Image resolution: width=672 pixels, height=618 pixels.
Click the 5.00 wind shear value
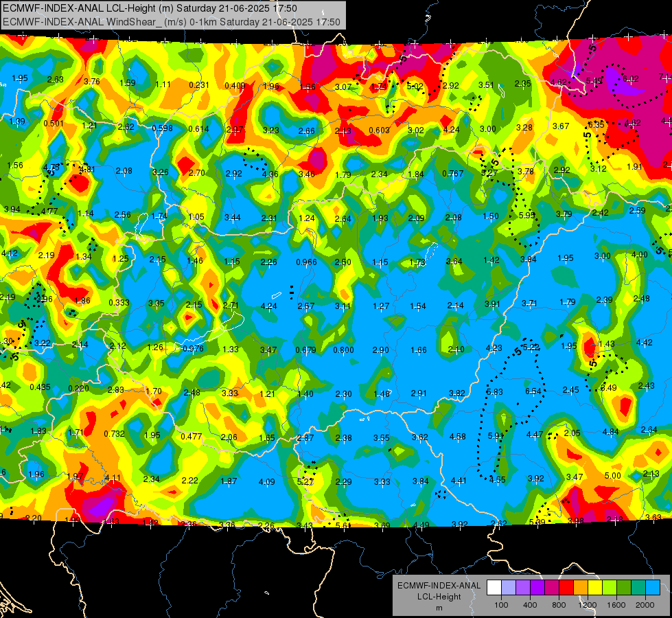click(613, 475)
